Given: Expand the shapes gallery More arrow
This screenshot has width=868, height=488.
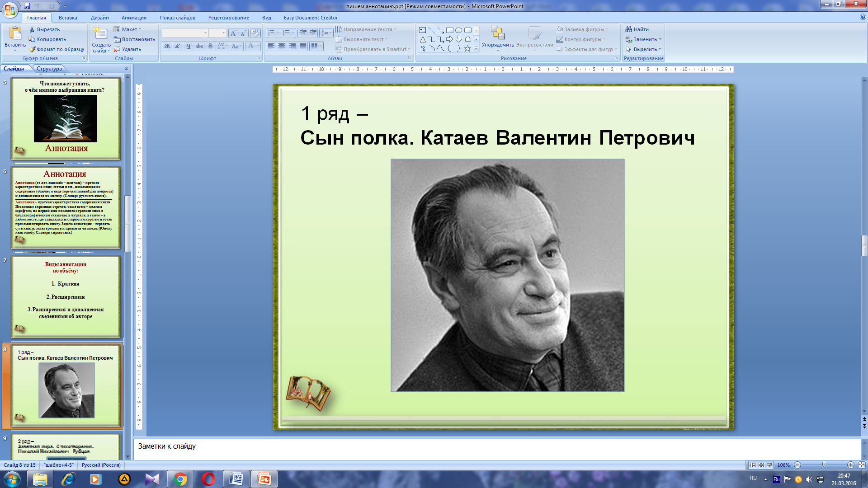Looking at the screenshot, I should pyautogui.click(x=476, y=48).
